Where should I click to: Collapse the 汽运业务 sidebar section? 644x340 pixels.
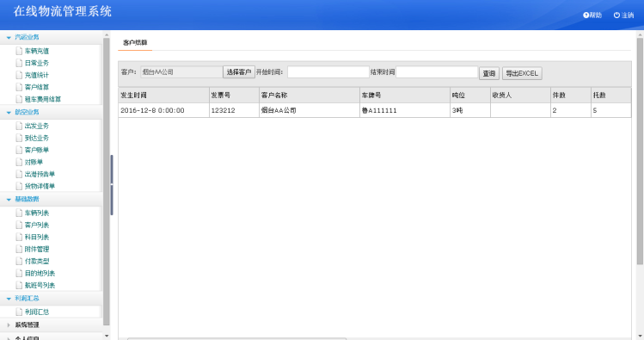click(9, 37)
